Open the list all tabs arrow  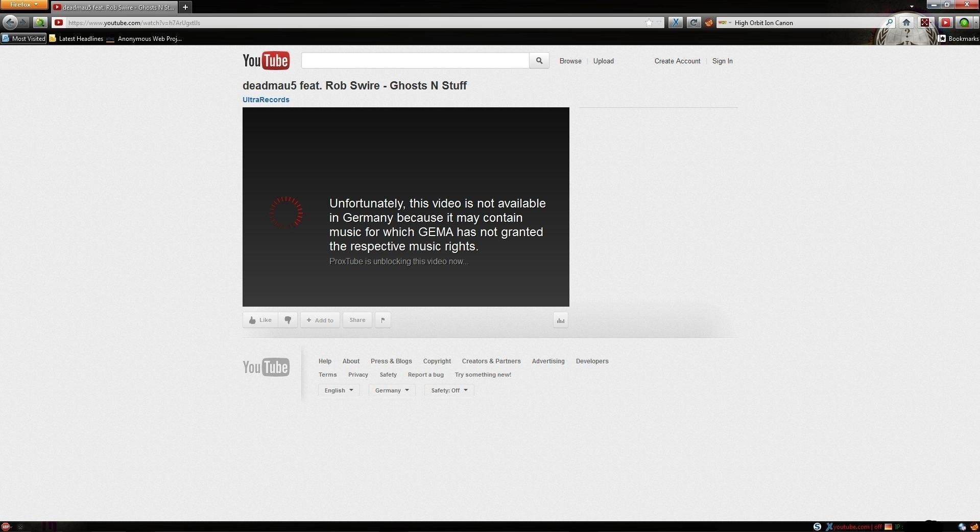(x=912, y=7)
